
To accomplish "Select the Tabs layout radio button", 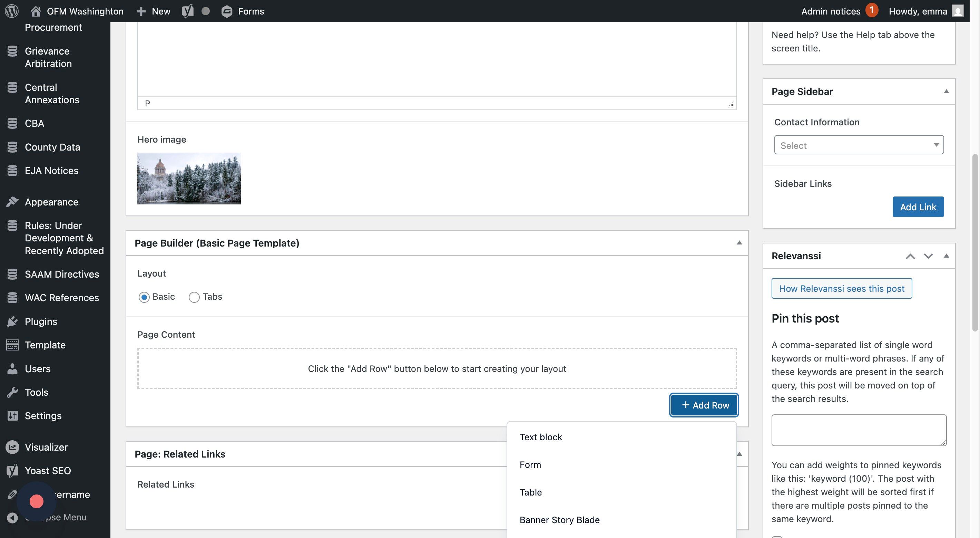I will pos(194,297).
